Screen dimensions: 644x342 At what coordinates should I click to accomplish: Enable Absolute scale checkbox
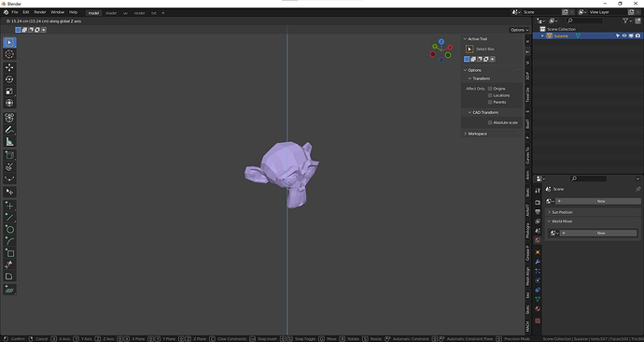(490, 122)
